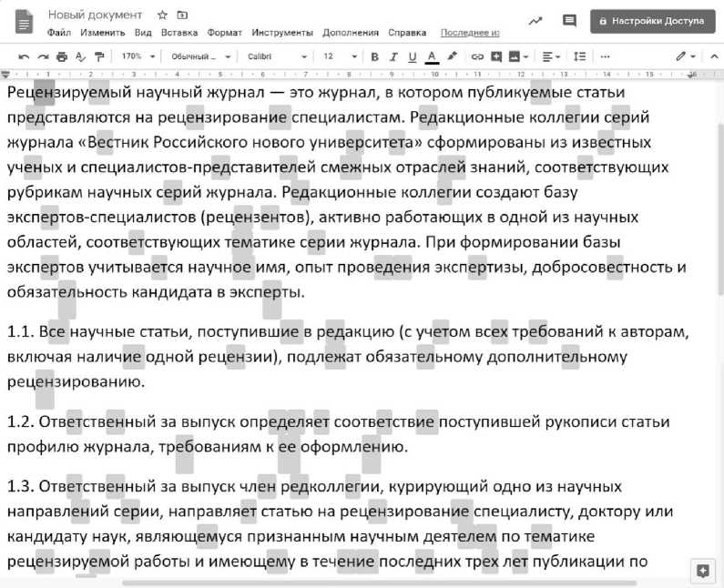Viewport: 724px width, 588px height.
Task: Open the Дополнения menu
Action: 351,33
